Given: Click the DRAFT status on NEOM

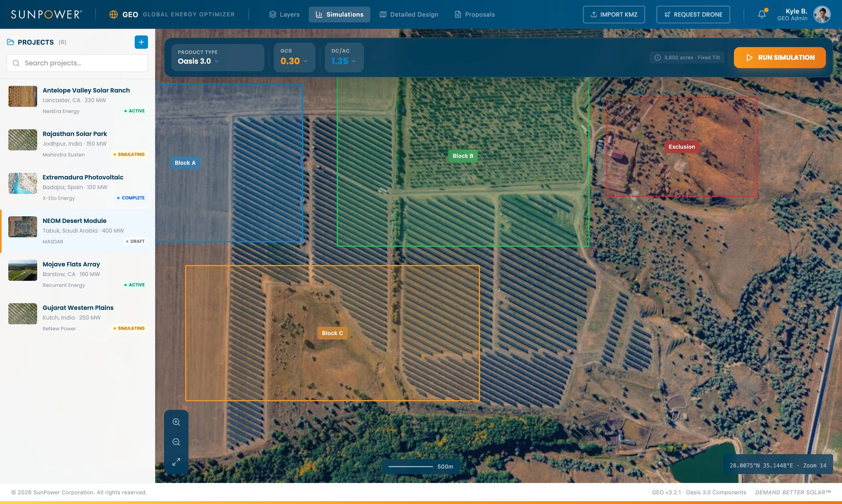Looking at the screenshot, I should point(135,241).
